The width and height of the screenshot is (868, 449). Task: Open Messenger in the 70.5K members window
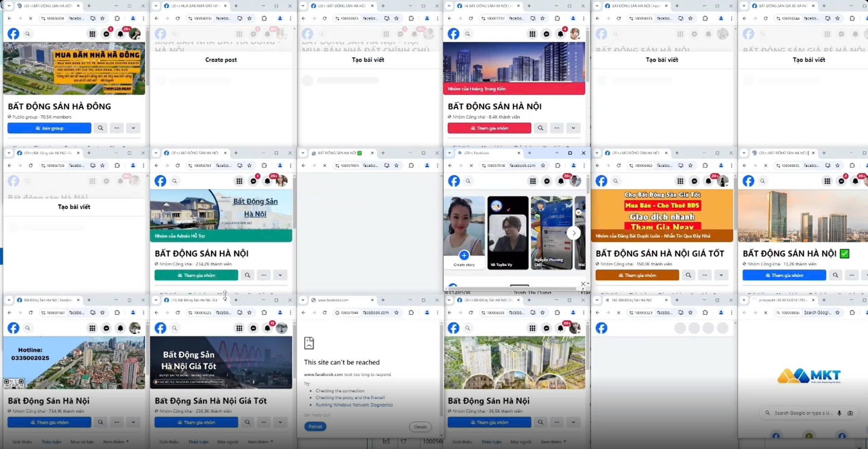point(106,34)
